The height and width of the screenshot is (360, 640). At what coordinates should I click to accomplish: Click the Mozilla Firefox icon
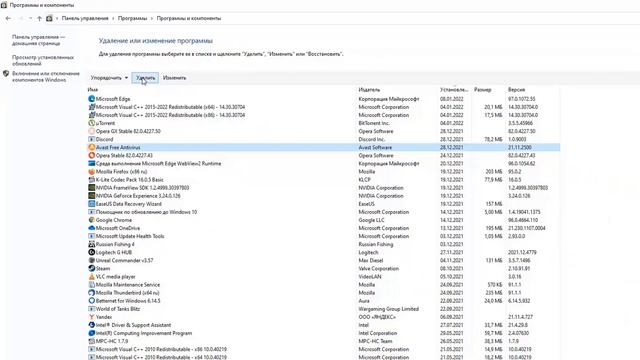(91, 171)
